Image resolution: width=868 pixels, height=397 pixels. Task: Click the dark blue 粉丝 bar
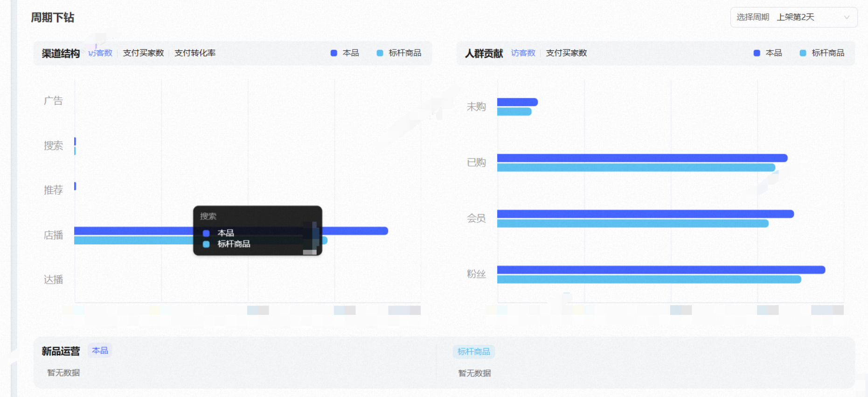click(661, 270)
